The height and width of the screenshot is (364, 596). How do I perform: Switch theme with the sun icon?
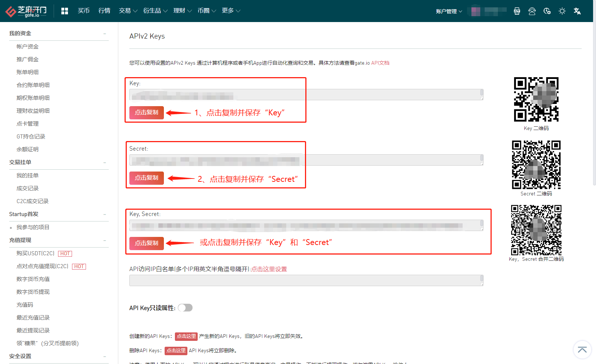coord(562,11)
